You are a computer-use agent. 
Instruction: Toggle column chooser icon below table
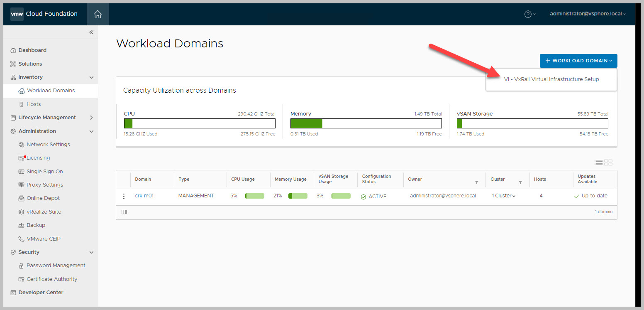[x=124, y=212]
